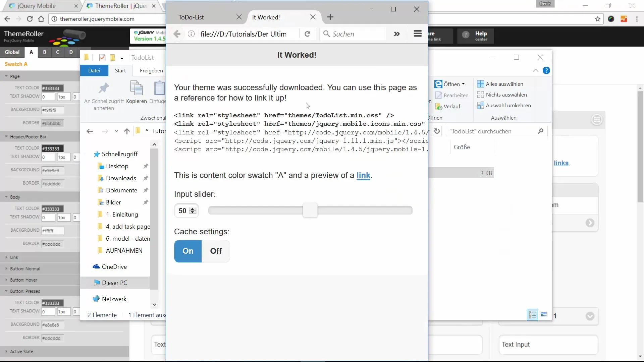Select swatch B tab in ThemeRoller
This screenshot has width=644, height=362.
click(45, 52)
